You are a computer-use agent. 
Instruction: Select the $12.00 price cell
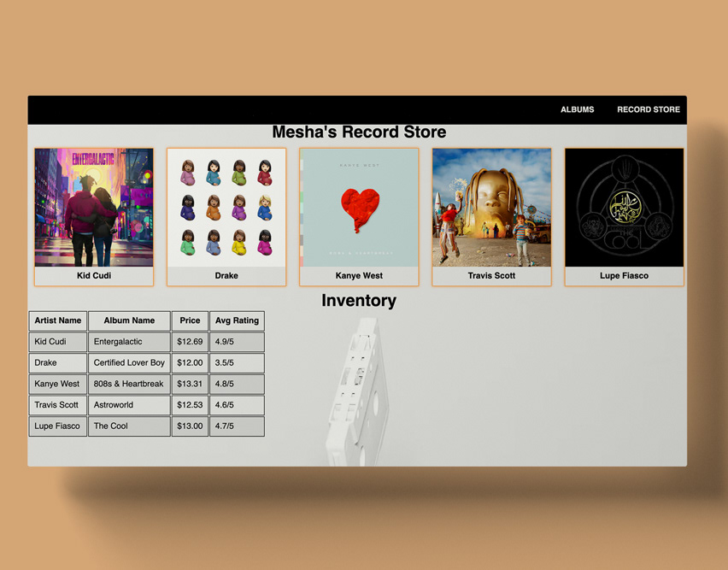click(x=190, y=363)
